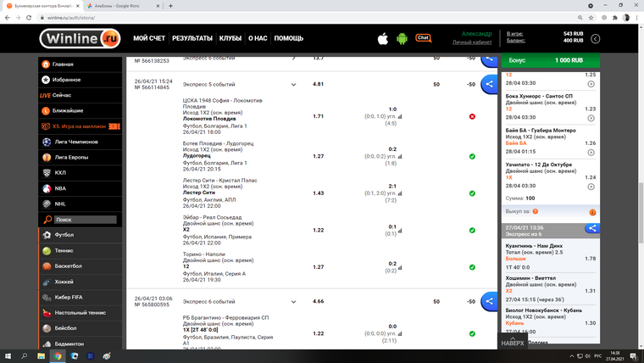Image resolution: width=644 pixels, height=363 pixels.
Task: Share the Экспресс 5 событий bet
Action: click(489, 84)
